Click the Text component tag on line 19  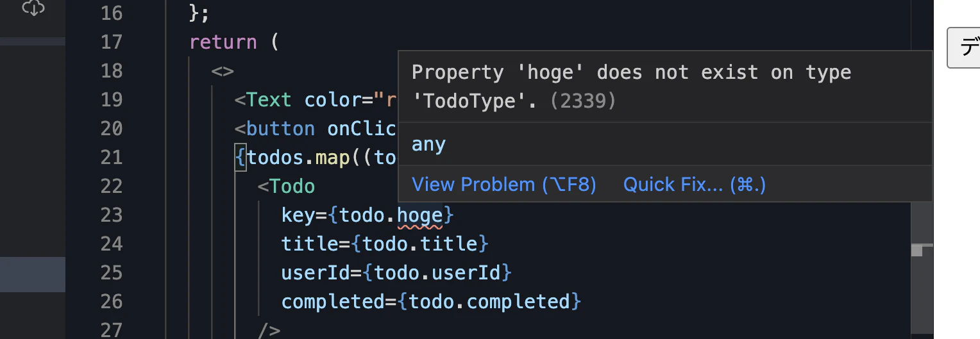point(268,100)
